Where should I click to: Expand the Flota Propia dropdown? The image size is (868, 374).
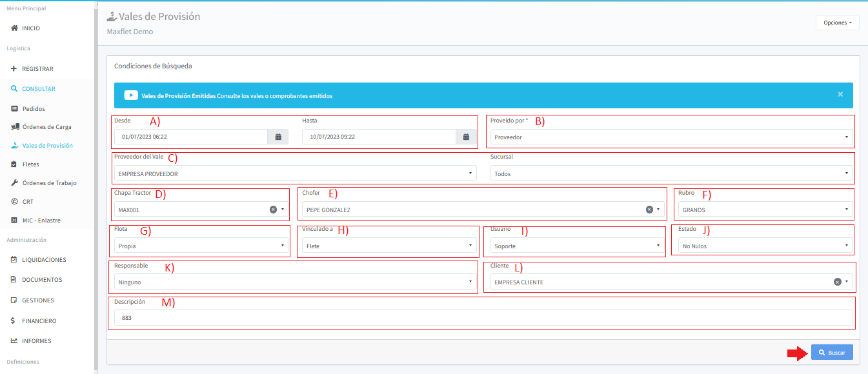(x=201, y=246)
